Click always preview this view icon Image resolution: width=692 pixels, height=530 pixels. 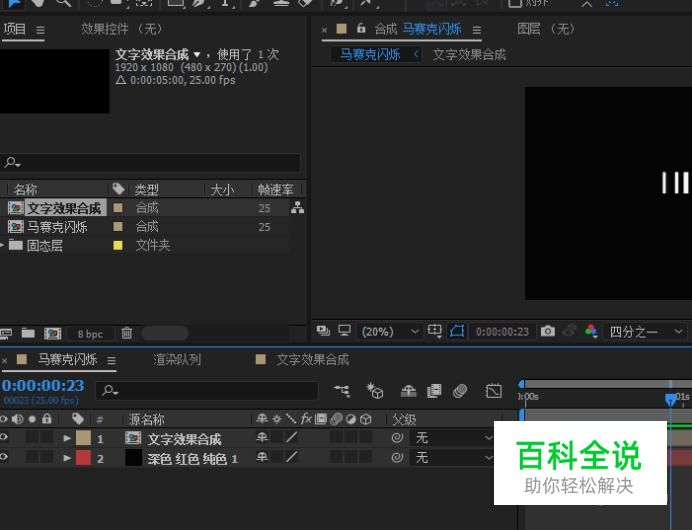(x=323, y=331)
